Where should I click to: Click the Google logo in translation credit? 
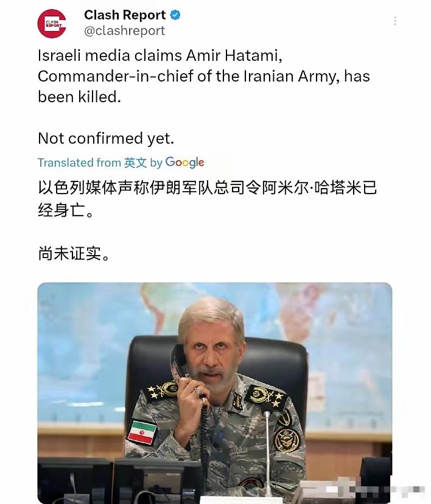pos(185,163)
